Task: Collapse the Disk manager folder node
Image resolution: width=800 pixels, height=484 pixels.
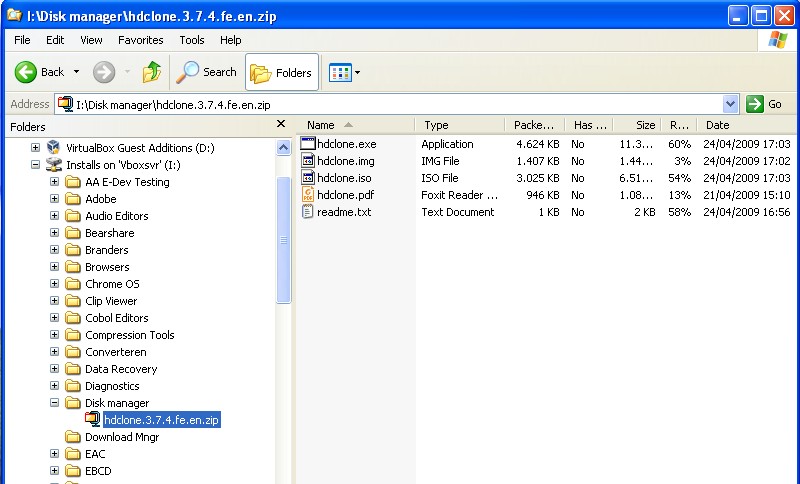Action: [55, 403]
